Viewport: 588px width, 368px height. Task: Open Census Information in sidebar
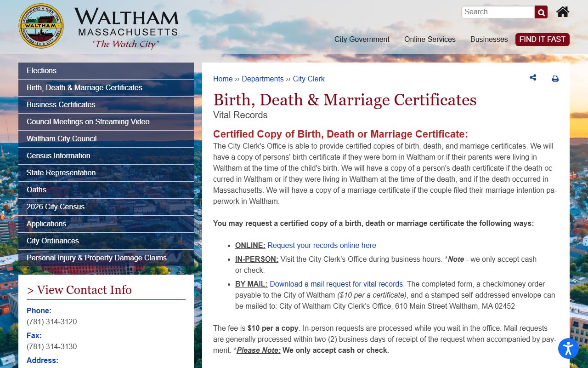tap(106, 156)
